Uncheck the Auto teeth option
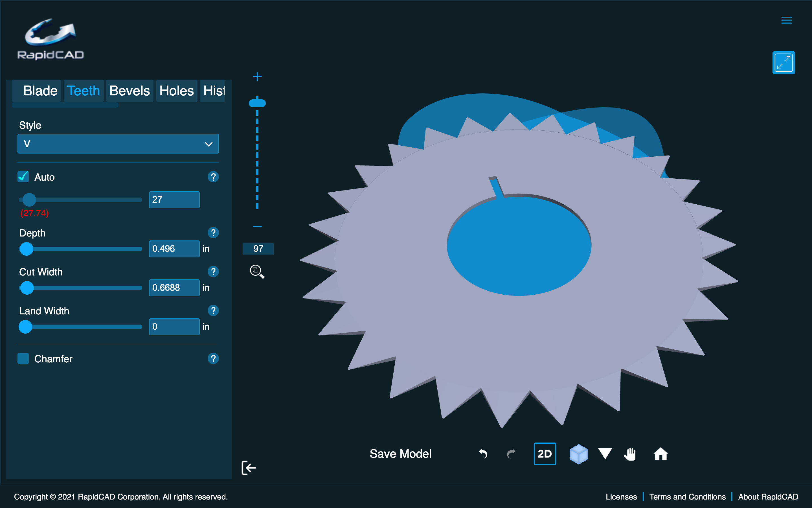 coord(23,177)
